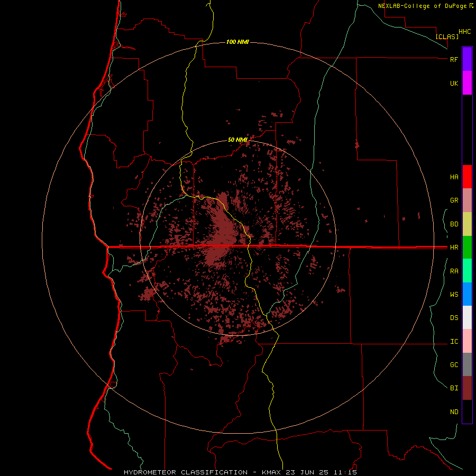Click the yellow BD legend swatch

click(x=467, y=224)
